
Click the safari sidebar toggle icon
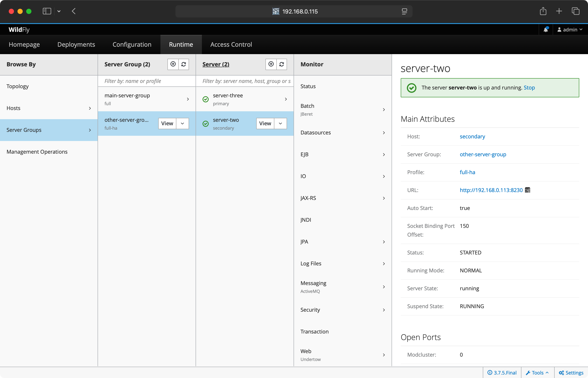point(47,11)
